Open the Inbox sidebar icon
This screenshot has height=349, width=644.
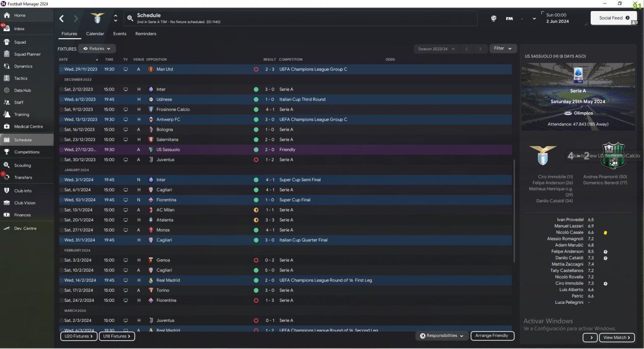click(7, 29)
